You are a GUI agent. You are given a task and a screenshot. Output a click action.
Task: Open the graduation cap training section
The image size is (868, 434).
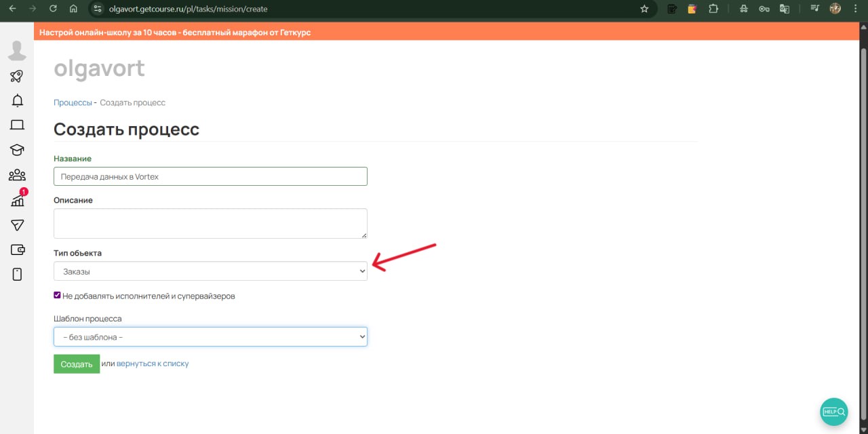pos(17,150)
